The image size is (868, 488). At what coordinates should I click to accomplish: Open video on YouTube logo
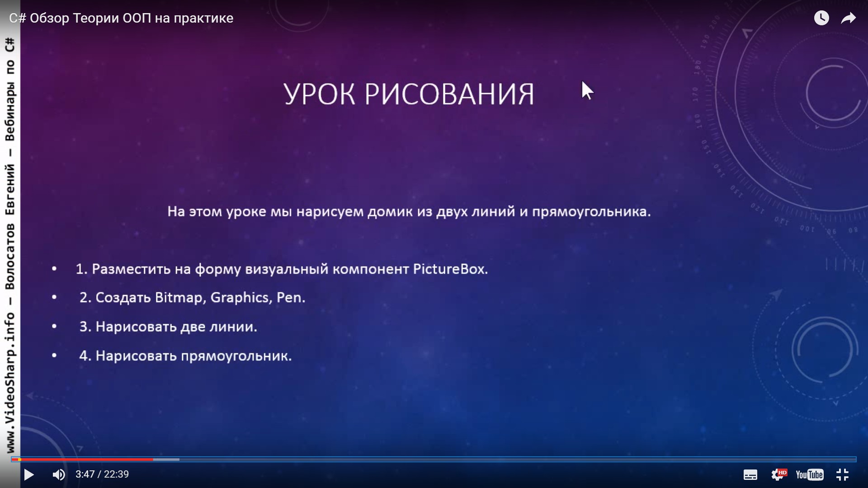(810, 474)
